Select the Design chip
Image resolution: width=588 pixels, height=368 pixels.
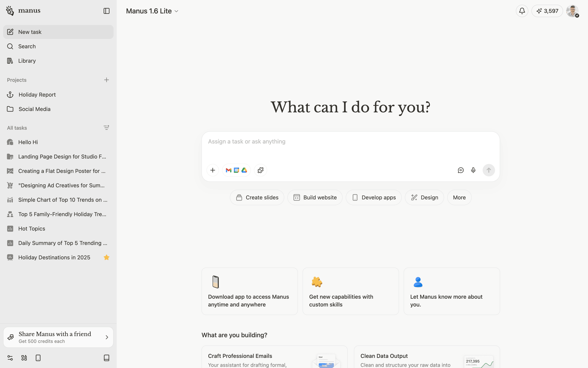pos(424,197)
